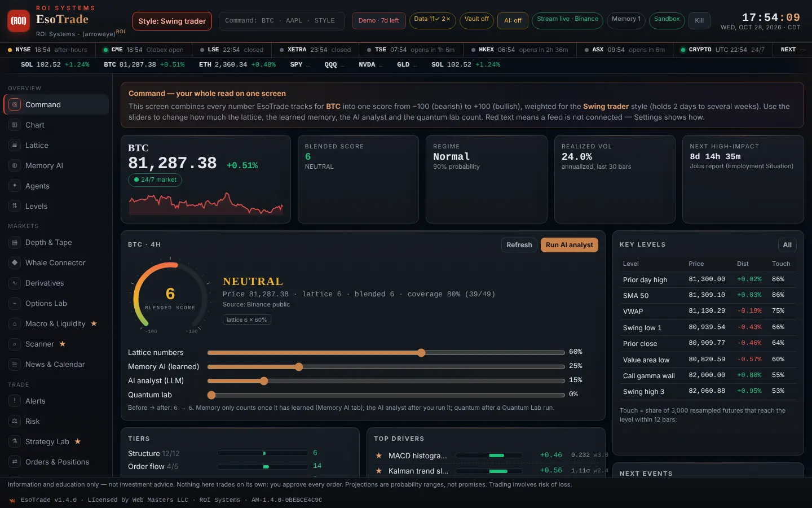812x508 pixels.
Task: Go to Whale Connector page
Action: point(56,262)
